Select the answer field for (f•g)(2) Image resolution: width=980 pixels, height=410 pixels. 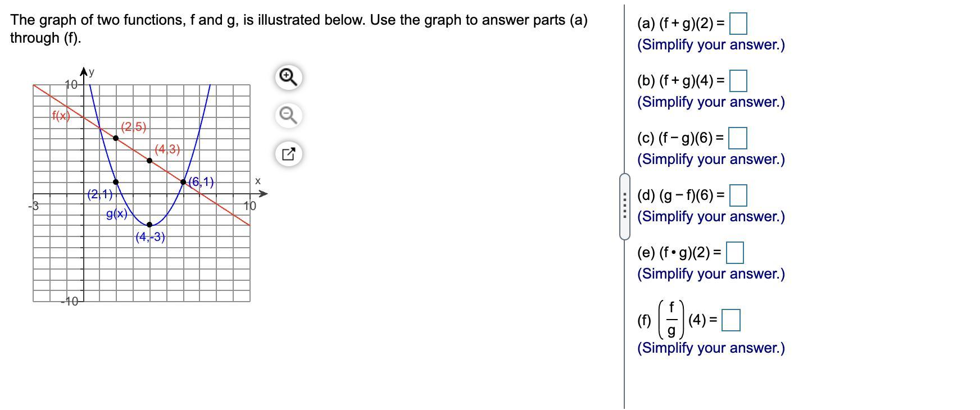coord(735,253)
